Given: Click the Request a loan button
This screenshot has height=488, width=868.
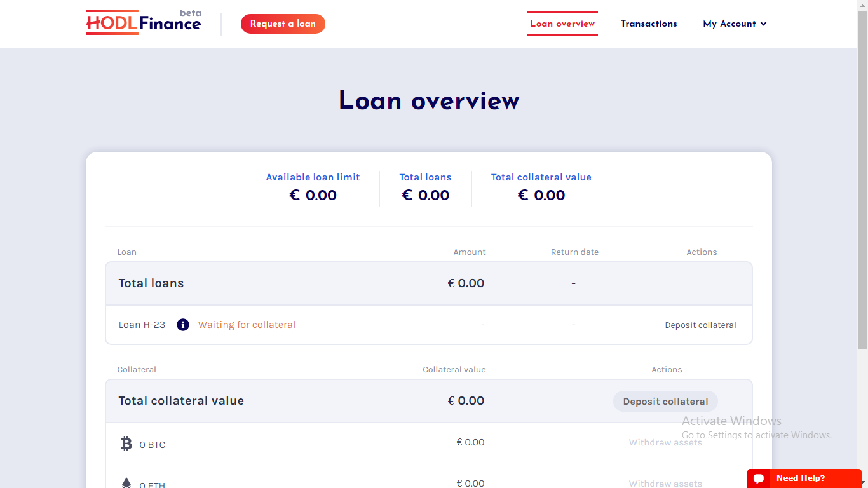Looking at the screenshot, I should [283, 24].
